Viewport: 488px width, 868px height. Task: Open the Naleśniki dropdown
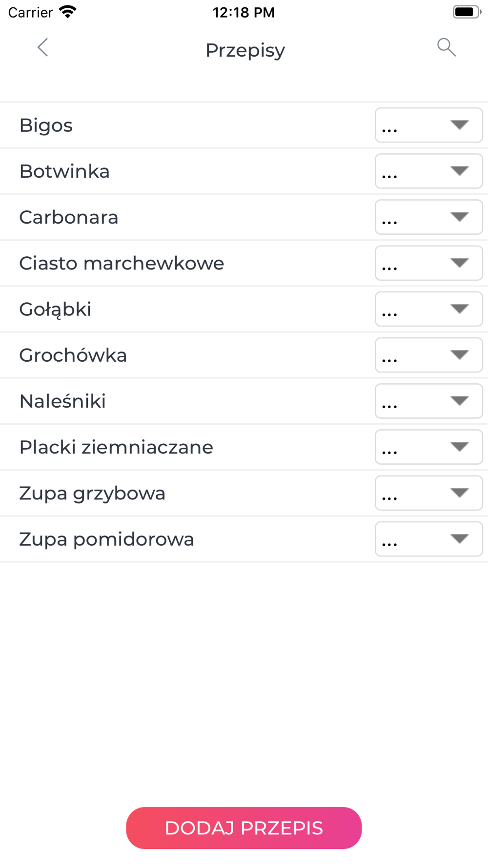(x=428, y=401)
